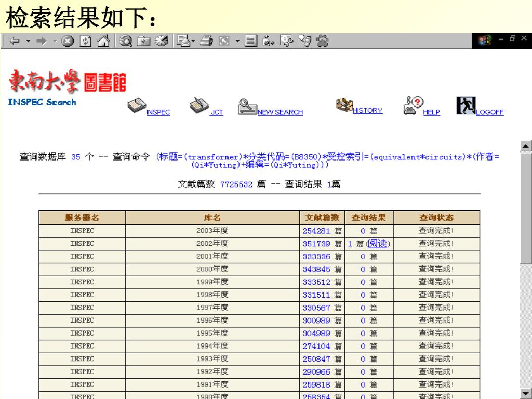Click the Windows flag logo in the toolbar

coord(485,41)
